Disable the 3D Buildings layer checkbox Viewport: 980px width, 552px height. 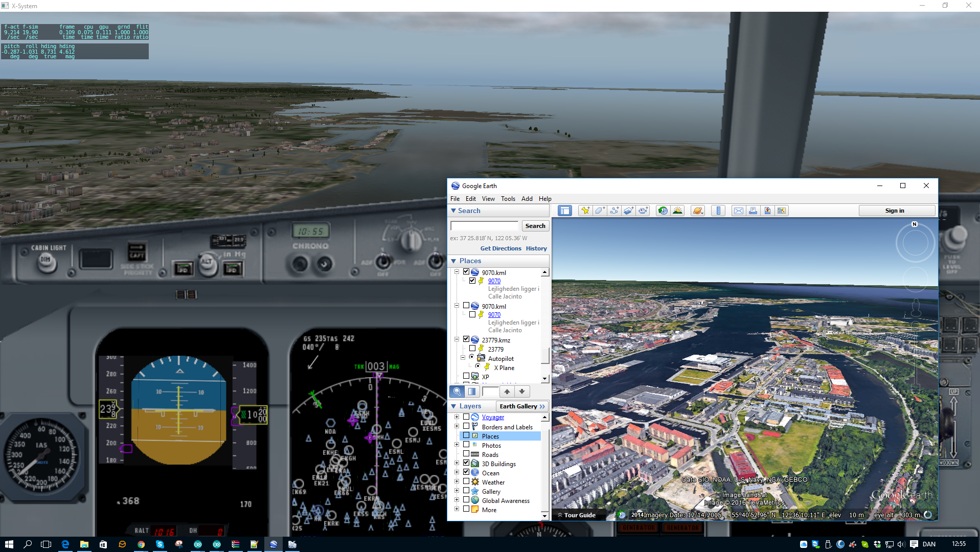pos(466,463)
